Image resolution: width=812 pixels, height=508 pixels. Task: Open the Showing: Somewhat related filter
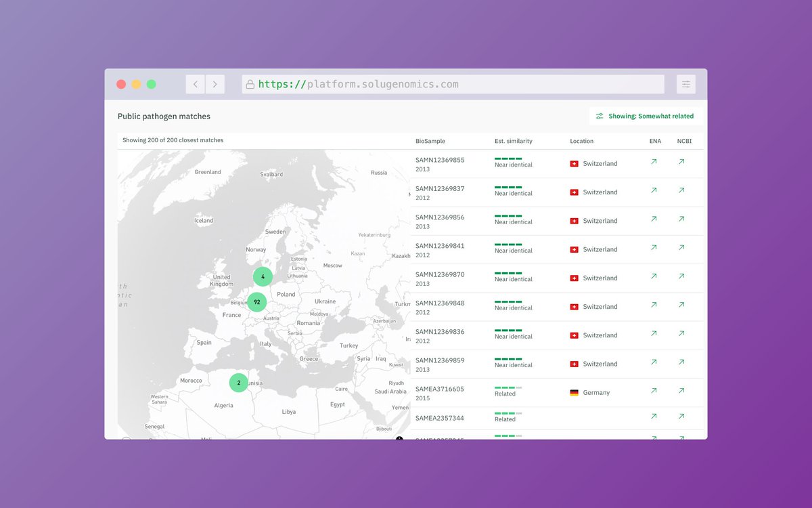click(645, 116)
